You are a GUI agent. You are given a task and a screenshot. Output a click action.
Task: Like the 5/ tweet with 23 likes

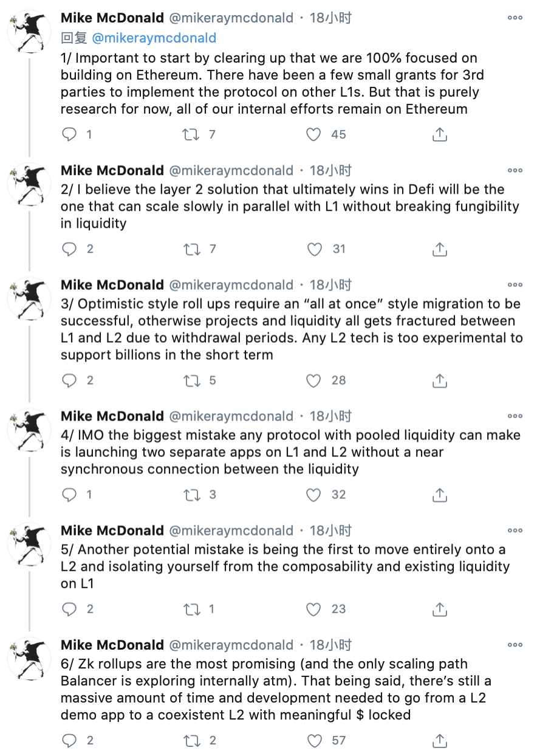pos(315,609)
